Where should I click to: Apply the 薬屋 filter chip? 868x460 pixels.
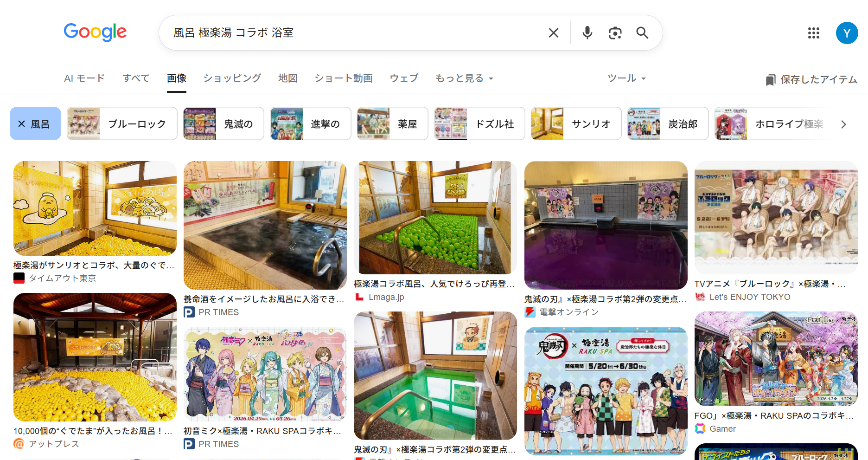click(392, 123)
